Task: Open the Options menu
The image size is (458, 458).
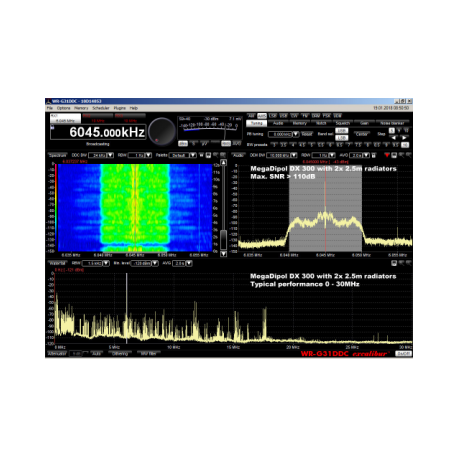Action: pos(63,108)
